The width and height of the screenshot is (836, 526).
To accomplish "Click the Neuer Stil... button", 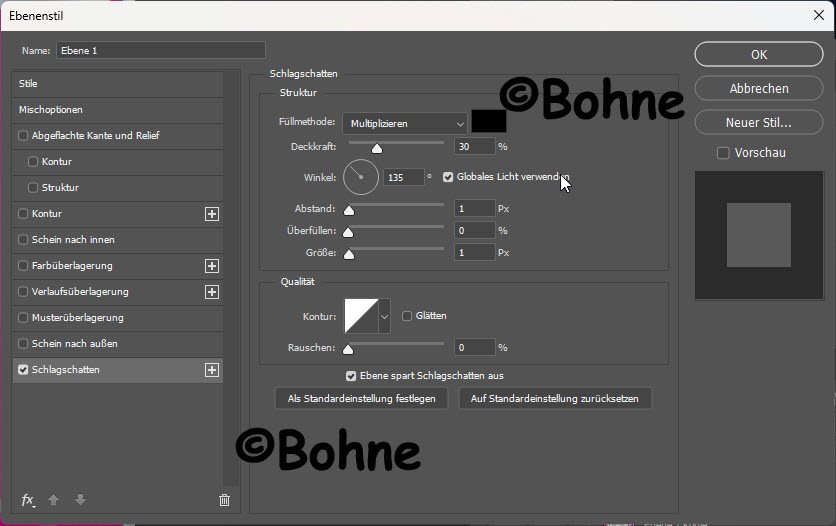I will (x=758, y=123).
